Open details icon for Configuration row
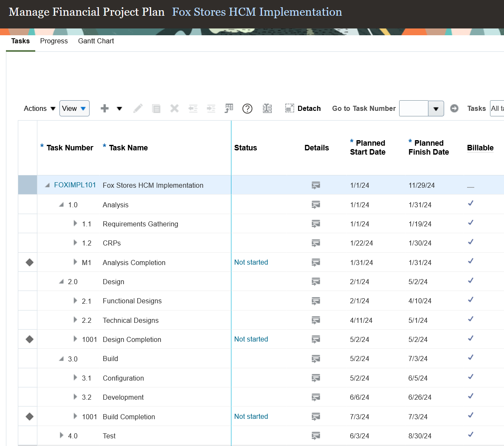The width and height of the screenshot is (504, 446). coord(315,378)
